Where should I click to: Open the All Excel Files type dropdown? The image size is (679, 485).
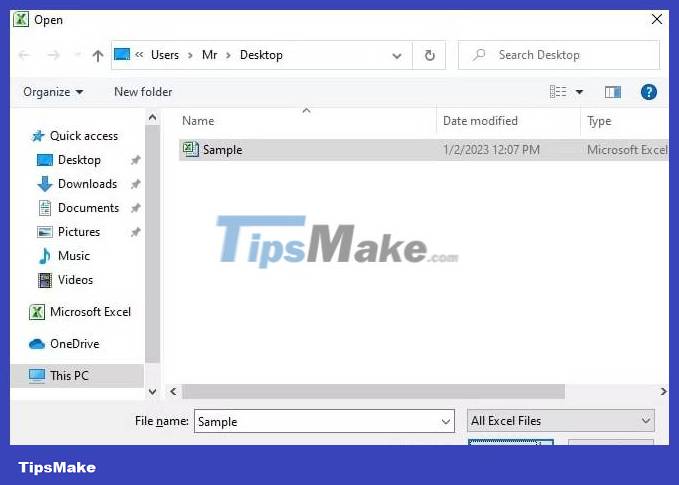pyautogui.click(x=561, y=420)
